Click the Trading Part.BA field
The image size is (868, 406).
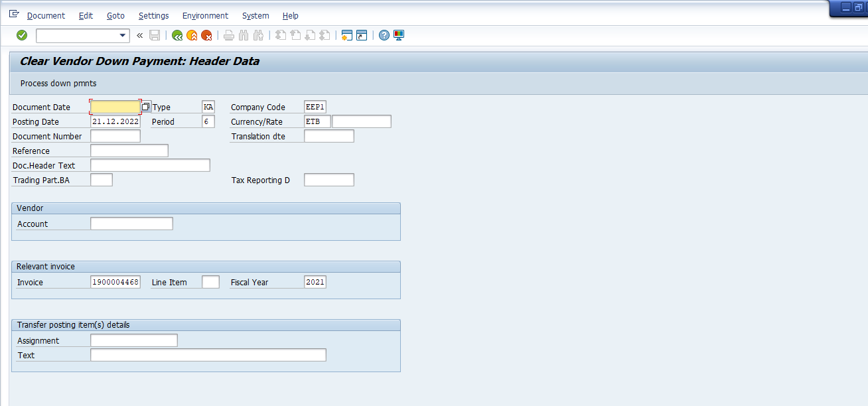pyautogui.click(x=102, y=180)
